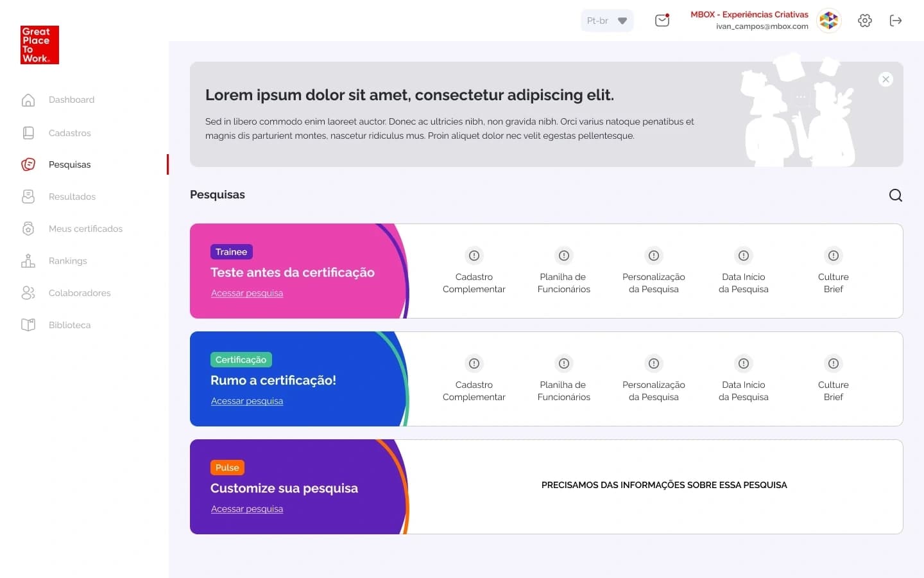Screen dimensions: 924x578
Task: Click the search magnifier next to Pesquisas
Action: coord(896,195)
